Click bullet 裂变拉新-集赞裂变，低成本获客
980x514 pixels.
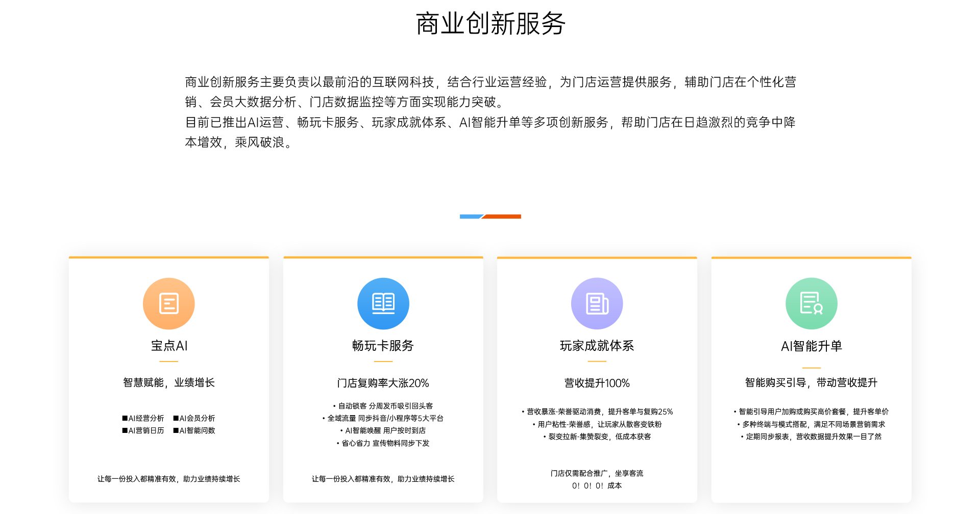597,436
